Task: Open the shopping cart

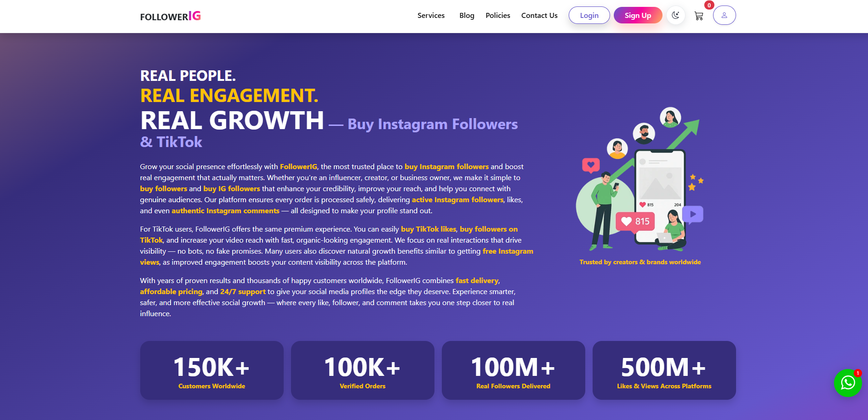Action: tap(699, 16)
